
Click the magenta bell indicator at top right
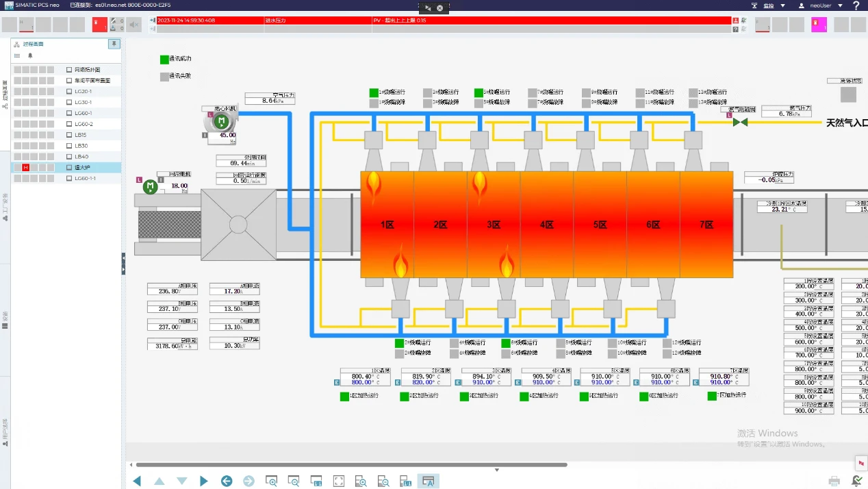(x=819, y=25)
